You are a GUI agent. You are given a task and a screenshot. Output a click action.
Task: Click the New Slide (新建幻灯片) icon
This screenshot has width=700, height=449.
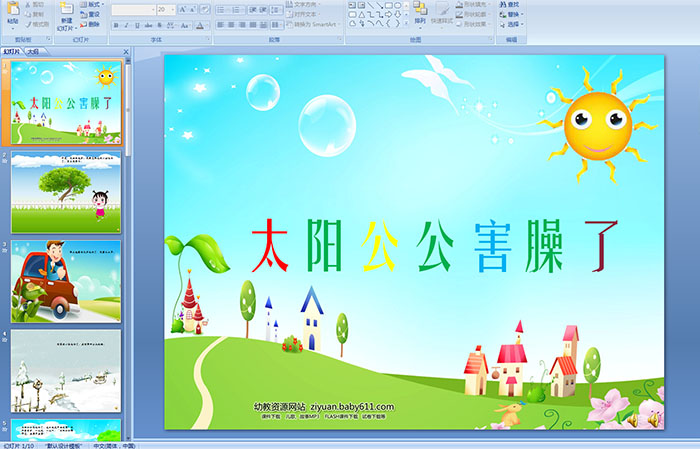pos(66,10)
